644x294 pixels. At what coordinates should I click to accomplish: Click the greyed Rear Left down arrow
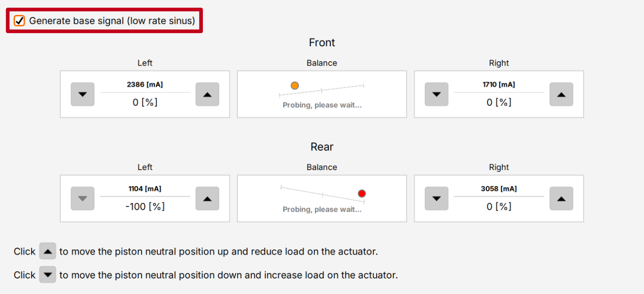click(82, 199)
